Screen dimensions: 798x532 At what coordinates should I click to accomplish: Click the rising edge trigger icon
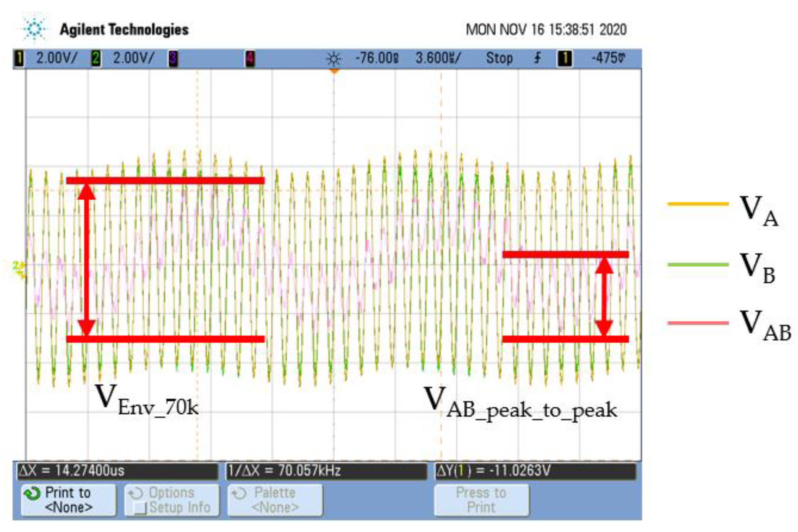538,58
